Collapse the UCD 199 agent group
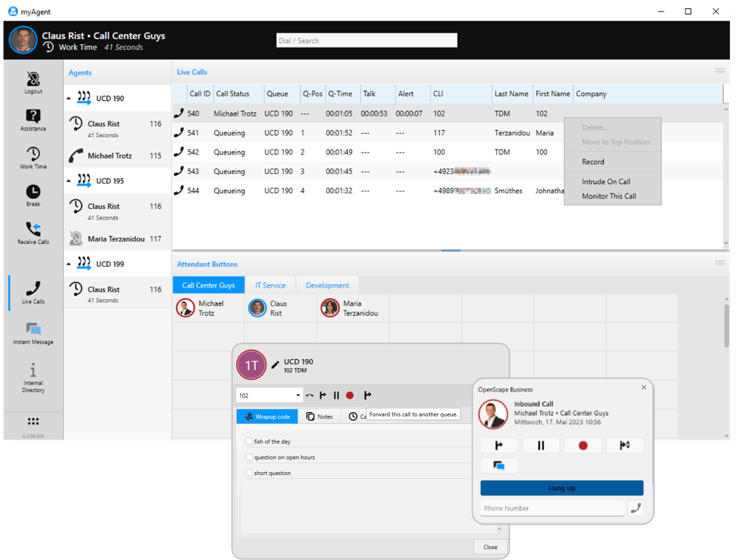 coord(69,264)
